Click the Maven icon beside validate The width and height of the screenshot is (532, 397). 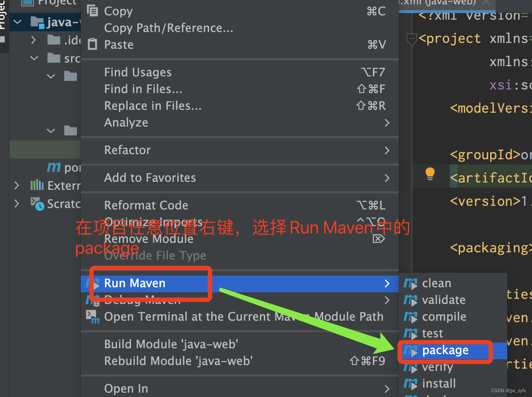pyautogui.click(x=410, y=300)
